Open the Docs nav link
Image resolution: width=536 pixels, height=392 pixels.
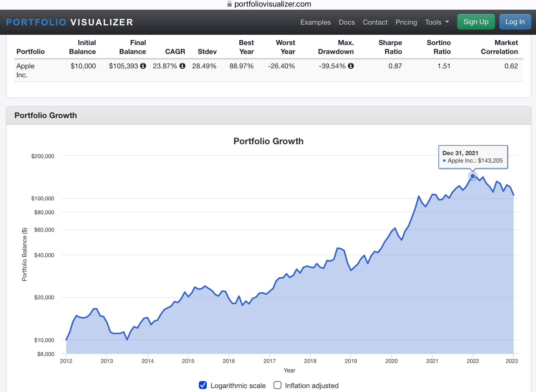[x=347, y=22]
